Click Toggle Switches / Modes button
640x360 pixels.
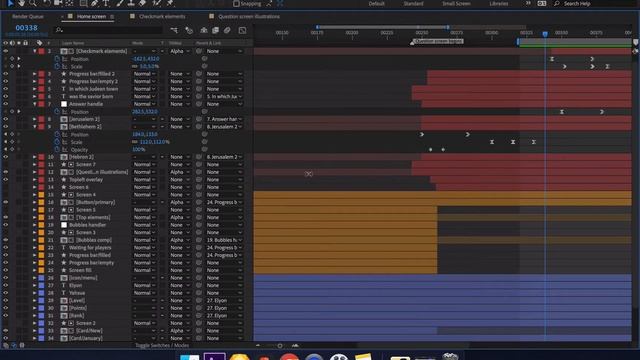pyautogui.click(x=162, y=345)
